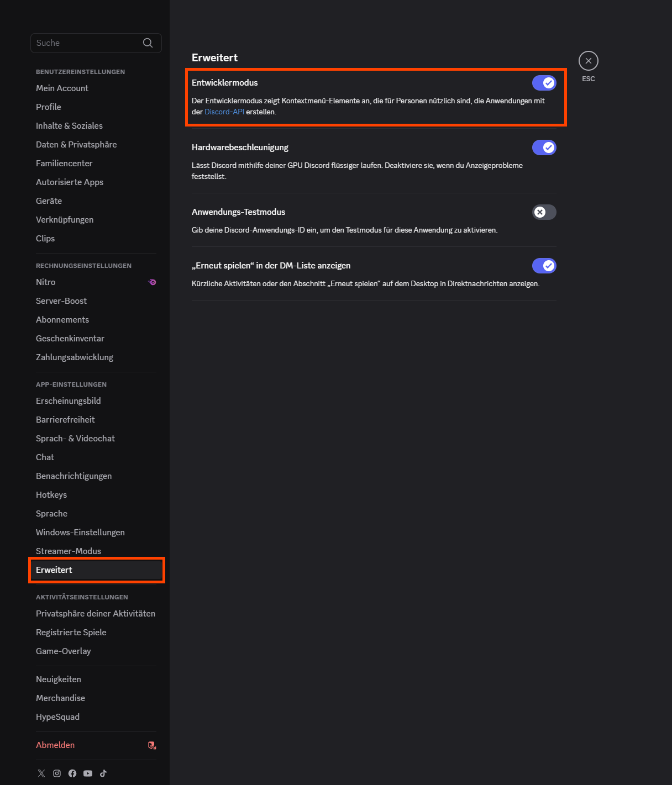The width and height of the screenshot is (672, 785).
Task: Go to Game-Overlay settings
Action: point(96,651)
